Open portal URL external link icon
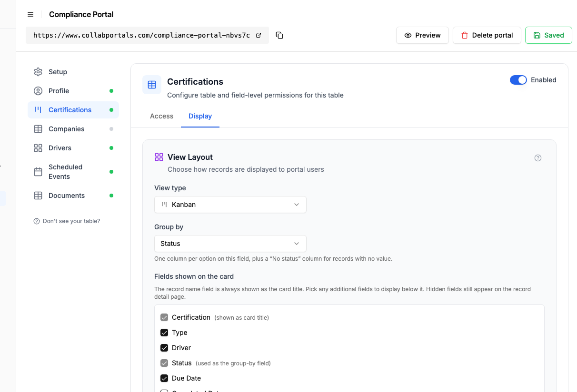This screenshot has width=577, height=392. pos(259,35)
